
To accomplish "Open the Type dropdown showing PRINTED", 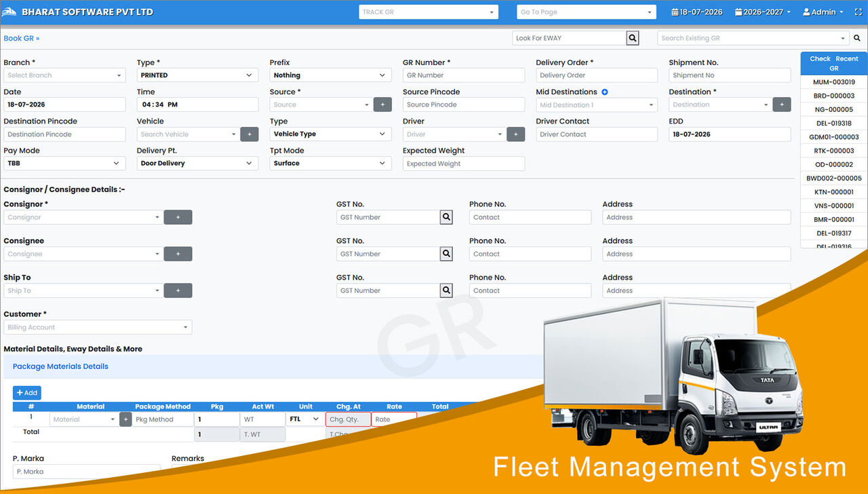I will coord(197,75).
